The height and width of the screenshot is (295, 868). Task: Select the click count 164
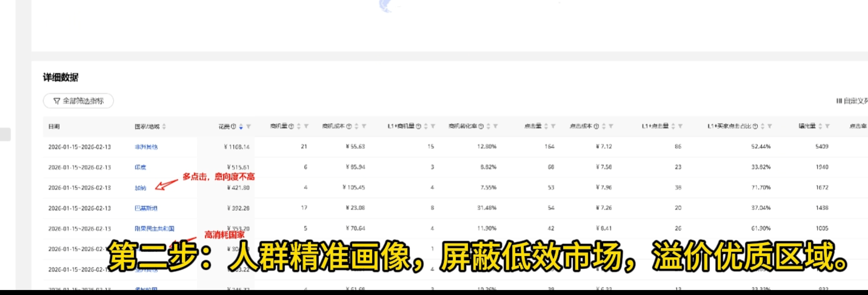(x=550, y=147)
